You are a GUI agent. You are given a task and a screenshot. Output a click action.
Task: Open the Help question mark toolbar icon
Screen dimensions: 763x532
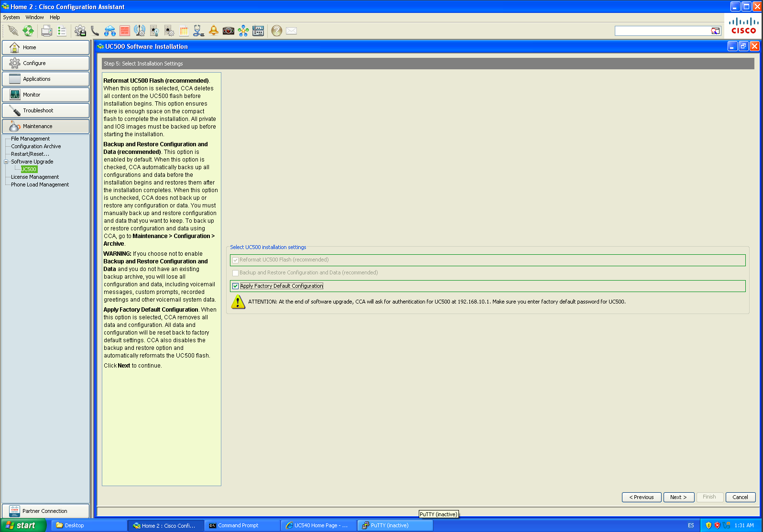[x=276, y=31]
